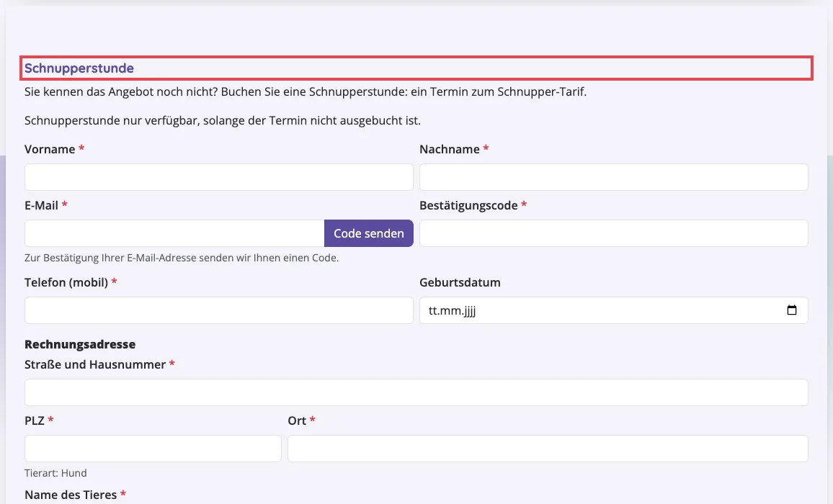Open the Geburtsdatum calendar picker icon
Image resolution: width=833 pixels, height=504 pixels.
[x=791, y=310]
